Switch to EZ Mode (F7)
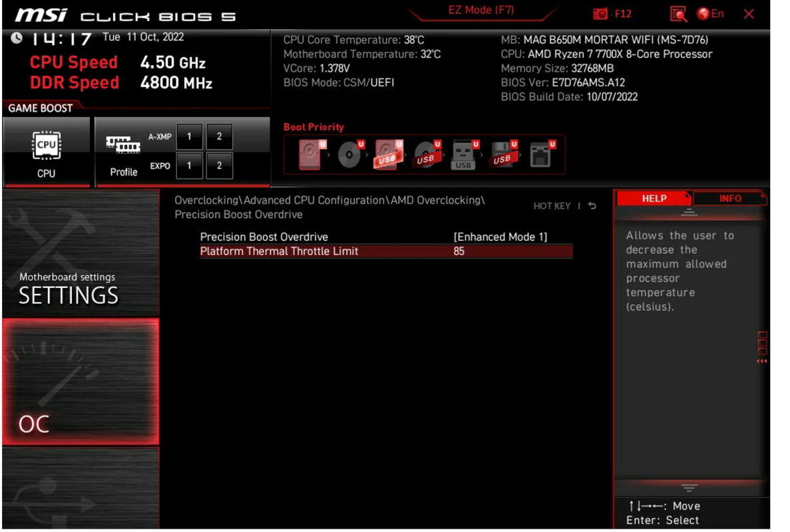Image resolution: width=790 pixels, height=532 pixels. click(x=481, y=10)
